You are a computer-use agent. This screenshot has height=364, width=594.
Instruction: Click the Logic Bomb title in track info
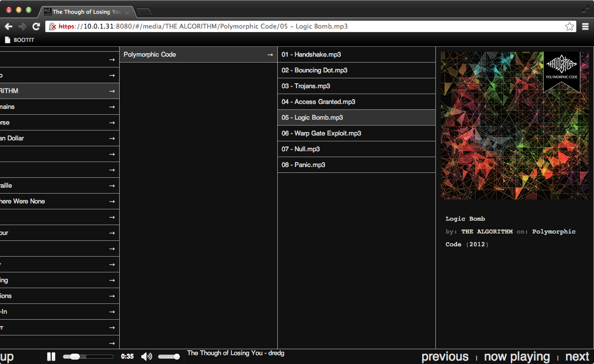click(465, 219)
